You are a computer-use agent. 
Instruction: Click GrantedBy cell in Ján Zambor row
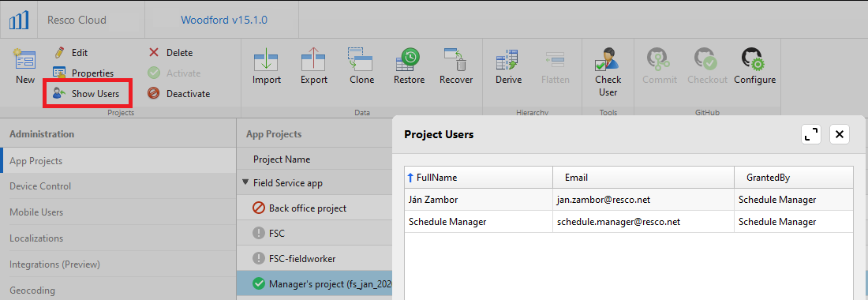coord(793,200)
